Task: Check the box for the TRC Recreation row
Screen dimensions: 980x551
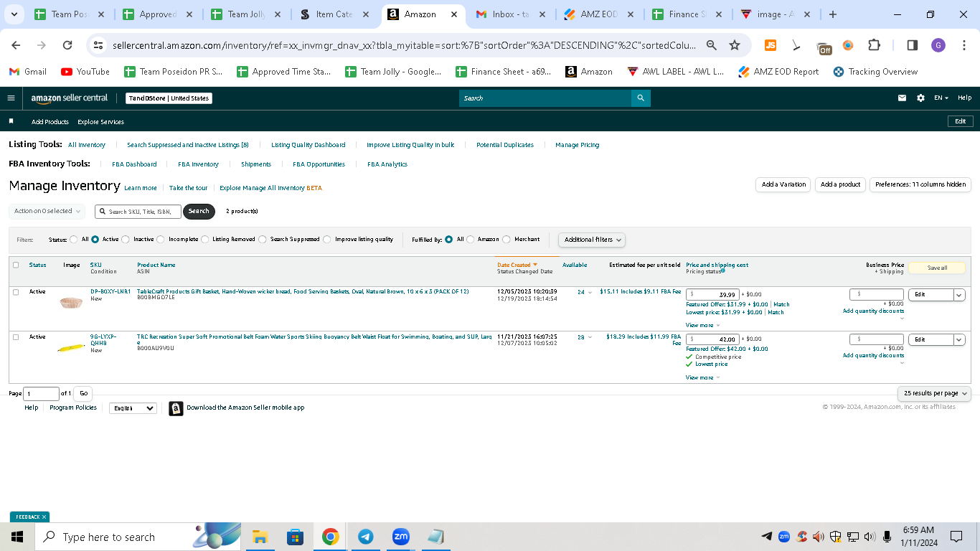Action: click(16, 337)
